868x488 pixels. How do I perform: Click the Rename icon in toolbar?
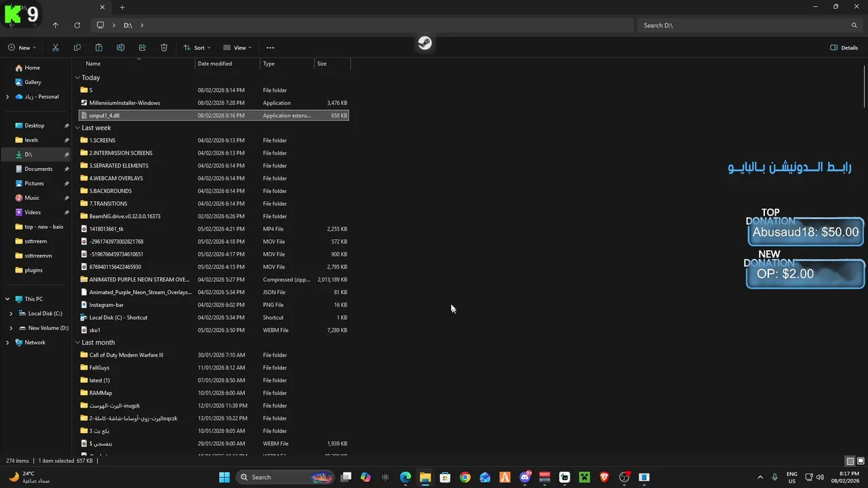(121, 47)
